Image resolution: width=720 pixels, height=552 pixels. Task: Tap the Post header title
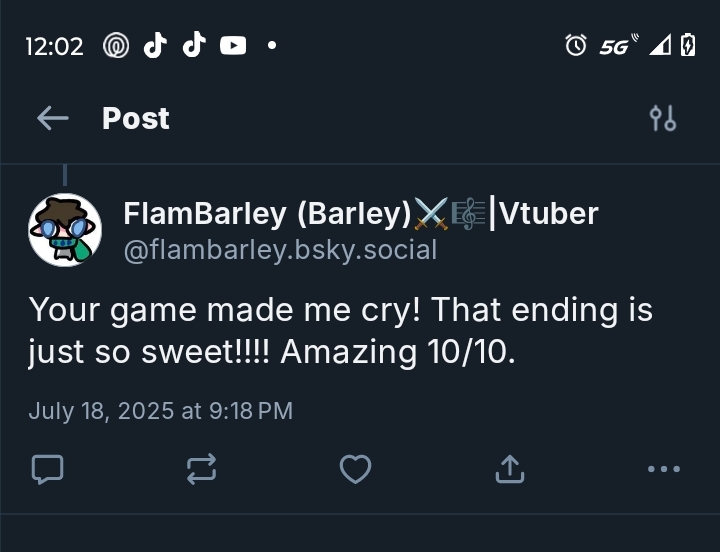click(135, 119)
